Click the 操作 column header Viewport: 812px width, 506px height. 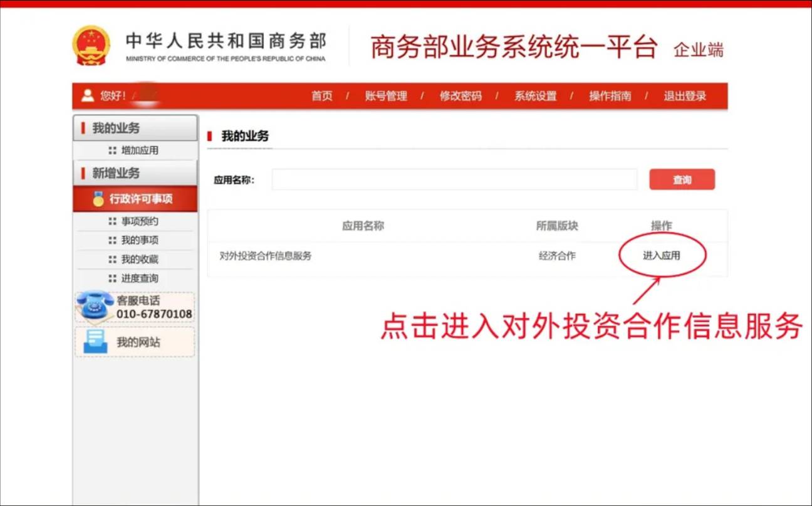click(x=662, y=226)
